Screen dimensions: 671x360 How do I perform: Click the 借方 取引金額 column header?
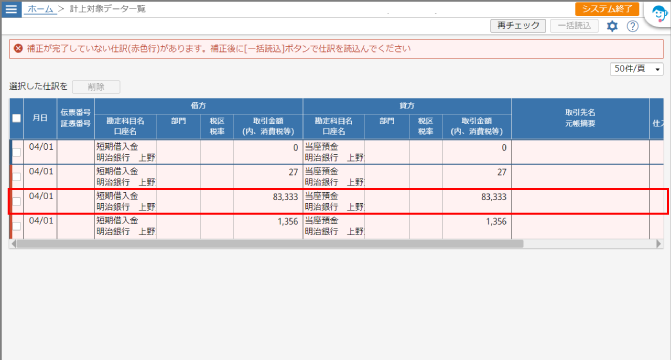point(268,126)
